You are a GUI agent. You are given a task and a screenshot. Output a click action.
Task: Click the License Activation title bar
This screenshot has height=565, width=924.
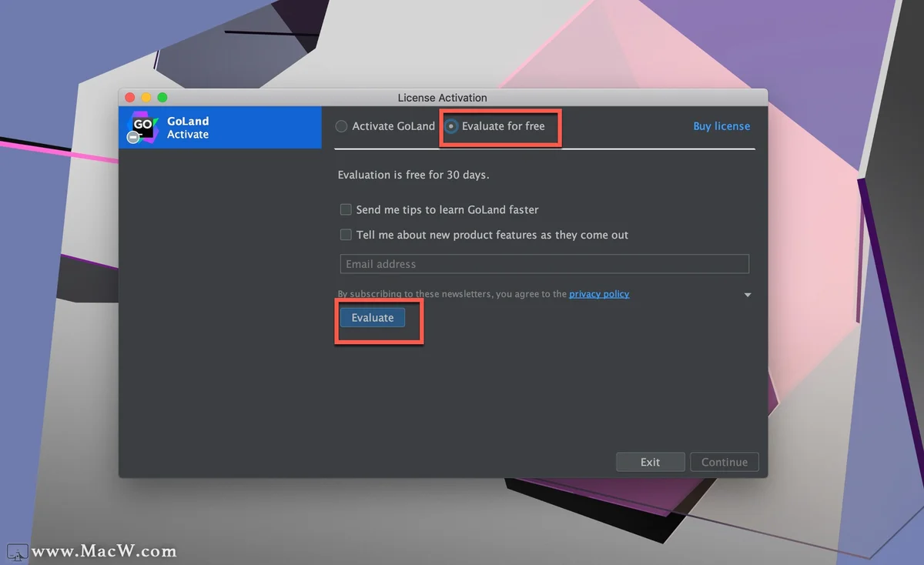click(x=443, y=98)
